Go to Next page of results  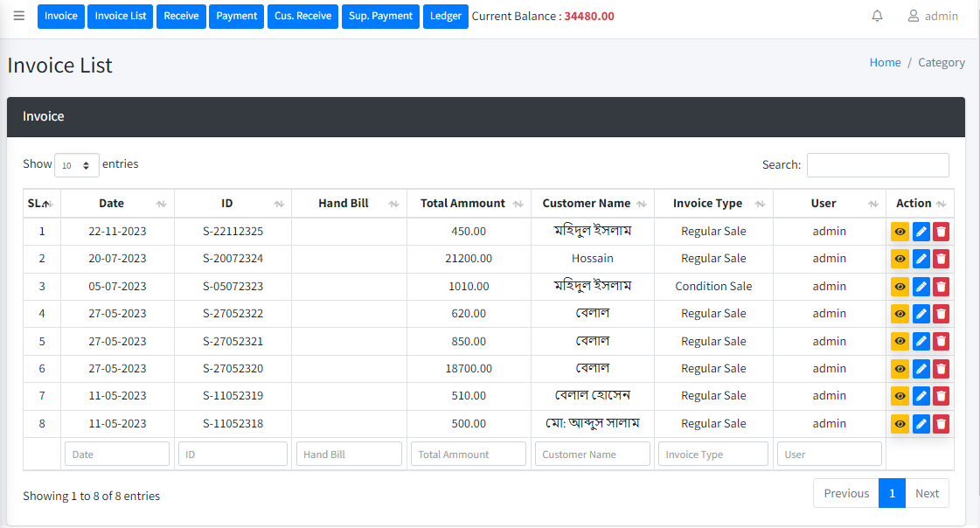pyautogui.click(x=927, y=493)
